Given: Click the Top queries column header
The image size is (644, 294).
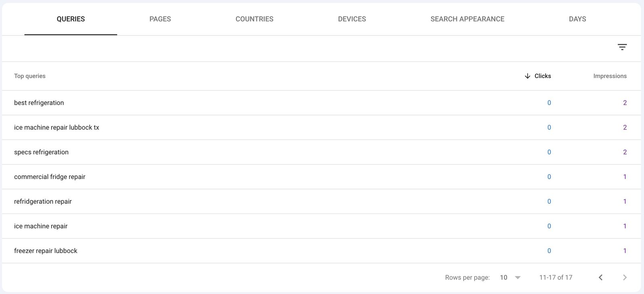Looking at the screenshot, I should coord(30,76).
